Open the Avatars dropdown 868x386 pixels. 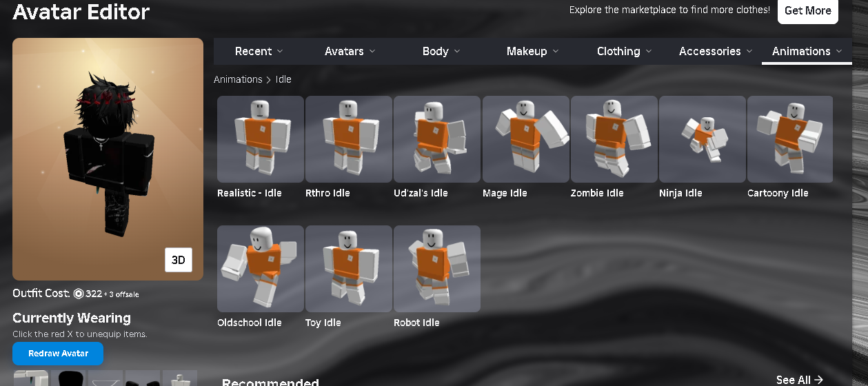point(350,51)
